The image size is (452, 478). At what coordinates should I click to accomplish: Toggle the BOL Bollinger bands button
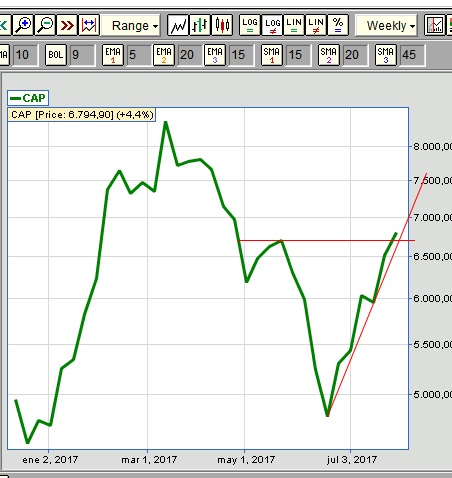pyautogui.click(x=56, y=55)
